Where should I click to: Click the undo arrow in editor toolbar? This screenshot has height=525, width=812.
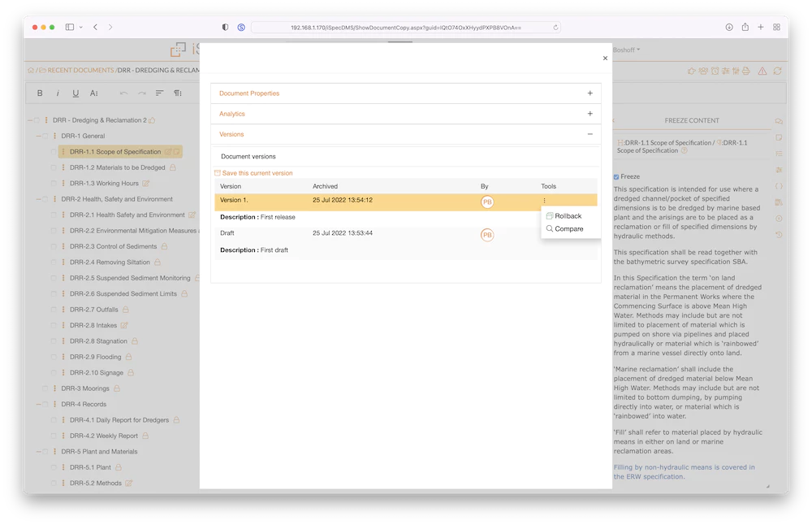[x=123, y=93]
